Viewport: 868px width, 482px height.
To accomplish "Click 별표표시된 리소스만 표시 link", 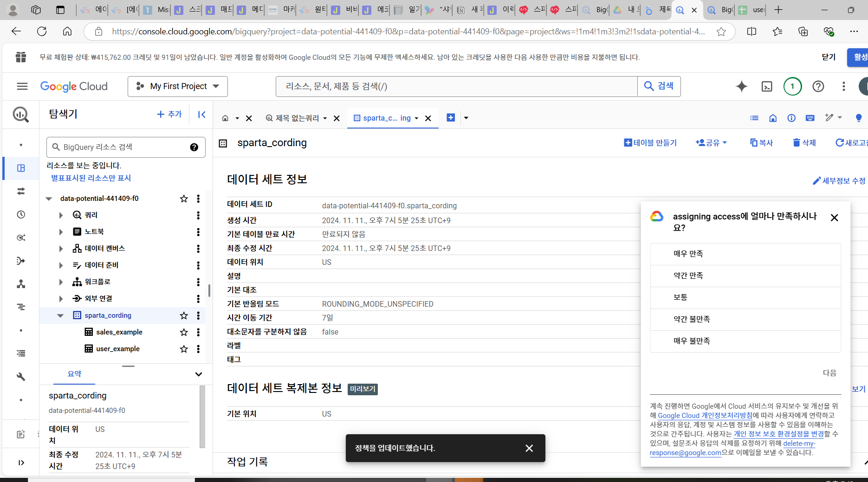I will tap(91, 178).
